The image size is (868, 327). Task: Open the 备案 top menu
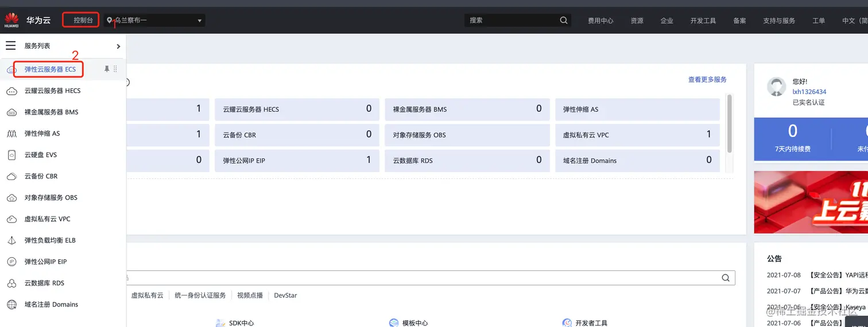tap(739, 21)
